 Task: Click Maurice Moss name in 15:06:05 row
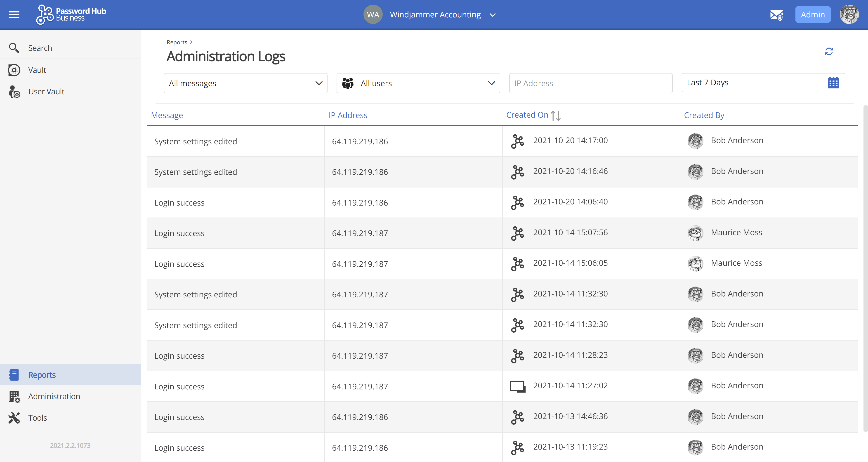coord(736,263)
